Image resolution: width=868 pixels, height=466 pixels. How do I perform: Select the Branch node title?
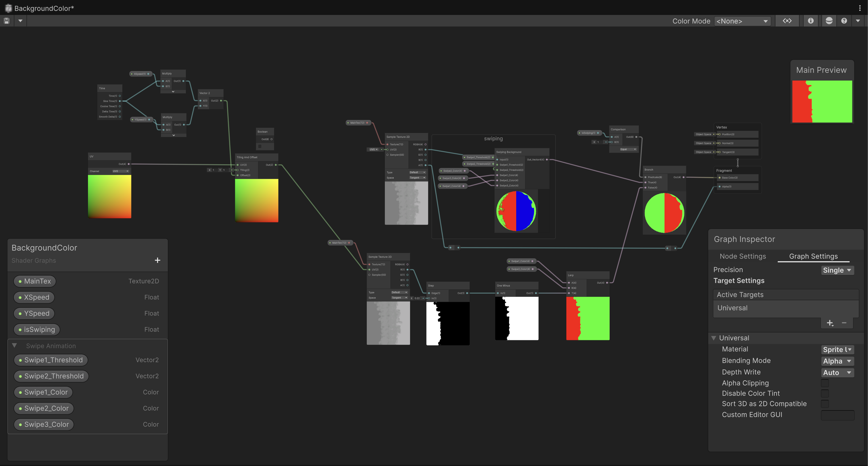pos(649,170)
